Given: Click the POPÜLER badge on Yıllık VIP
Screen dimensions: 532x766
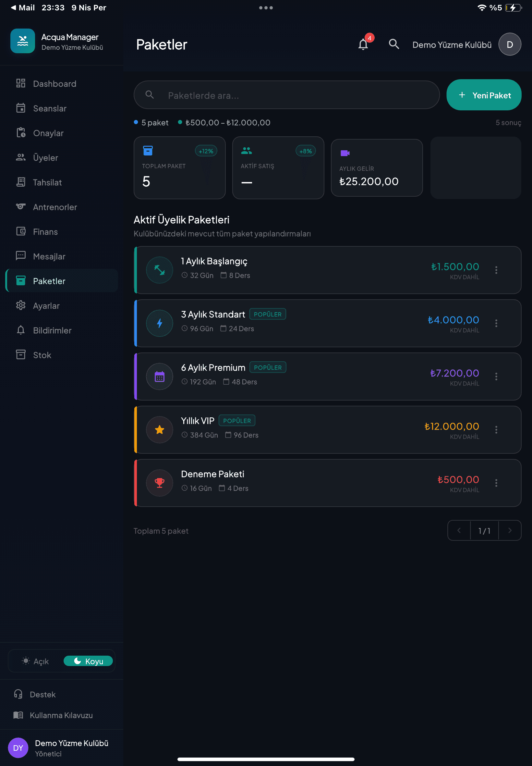Looking at the screenshot, I should point(237,421).
